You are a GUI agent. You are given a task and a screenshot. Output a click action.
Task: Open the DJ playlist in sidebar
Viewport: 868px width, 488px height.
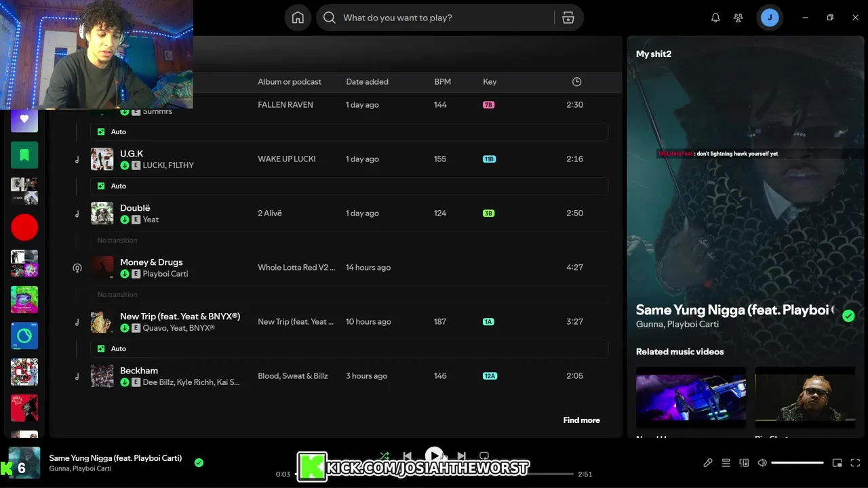pyautogui.click(x=24, y=335)
